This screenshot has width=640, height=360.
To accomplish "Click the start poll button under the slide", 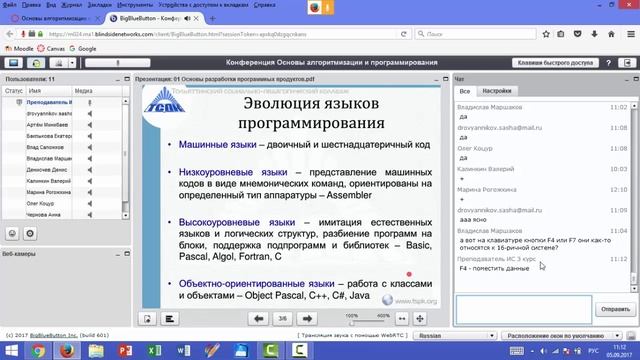I will (169, 319).
